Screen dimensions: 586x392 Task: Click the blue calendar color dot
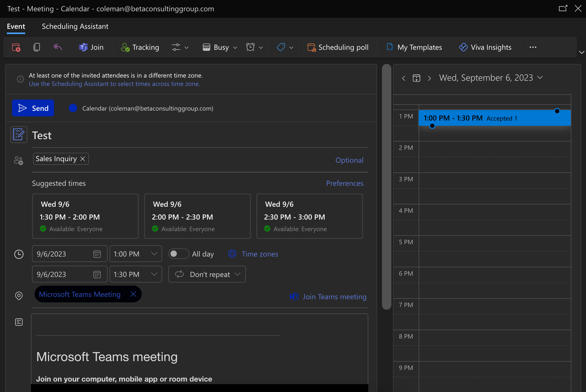73,108
